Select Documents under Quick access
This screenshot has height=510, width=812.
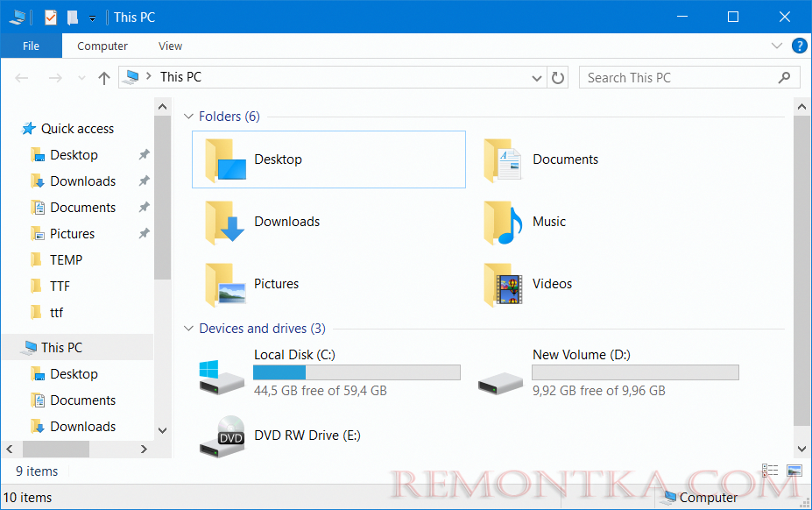click(x=83, y=208)
